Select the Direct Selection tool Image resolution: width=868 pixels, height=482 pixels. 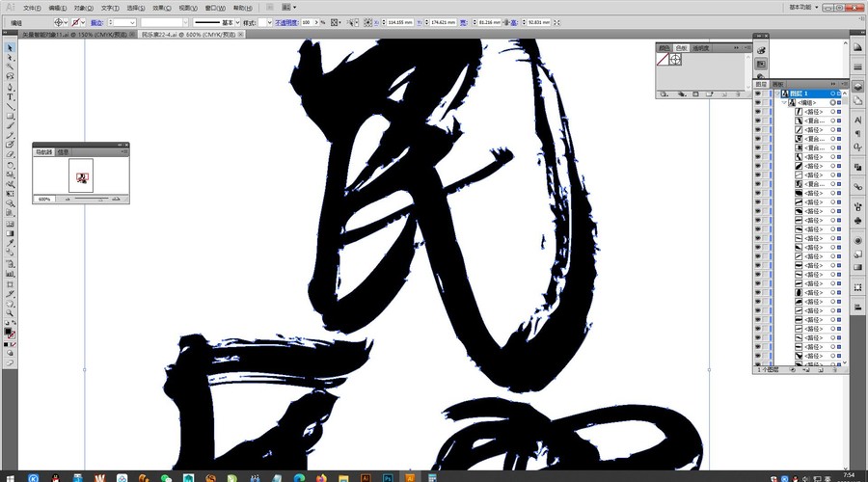click(10, 58)
